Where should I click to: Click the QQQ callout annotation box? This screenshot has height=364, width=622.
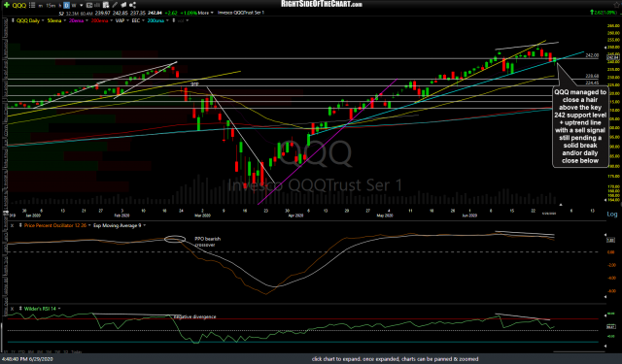click(580, 126)
